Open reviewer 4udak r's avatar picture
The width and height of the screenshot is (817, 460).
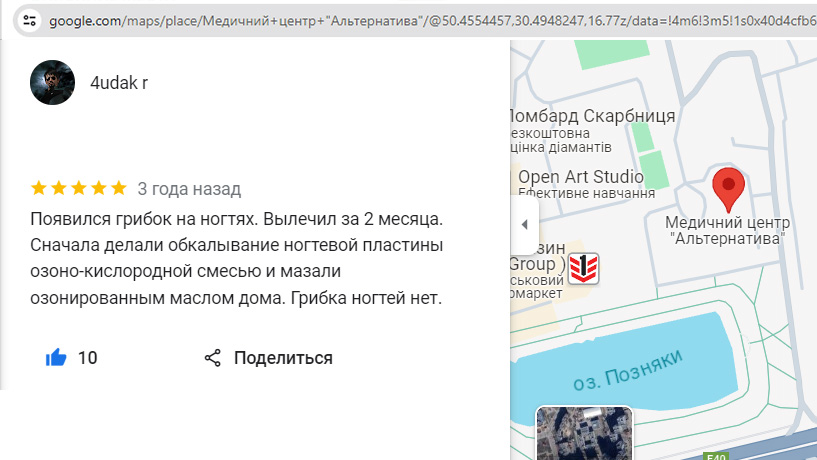[x=52, y=83]
